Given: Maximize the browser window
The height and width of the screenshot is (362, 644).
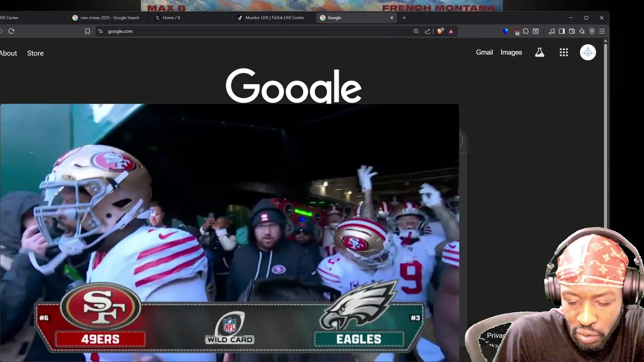Looking at the screenshot, I should (x=586, y=18).
